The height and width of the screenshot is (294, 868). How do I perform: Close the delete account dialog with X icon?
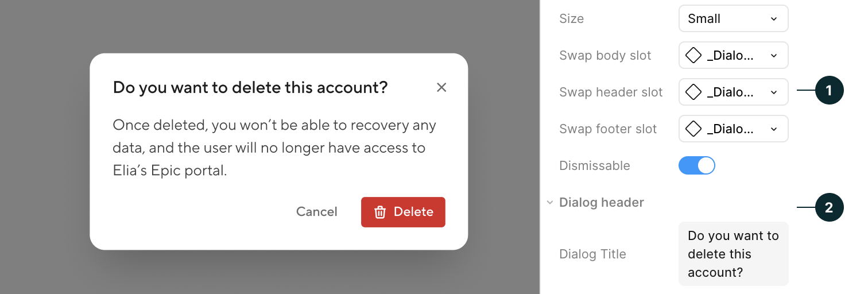coord(441,87)
